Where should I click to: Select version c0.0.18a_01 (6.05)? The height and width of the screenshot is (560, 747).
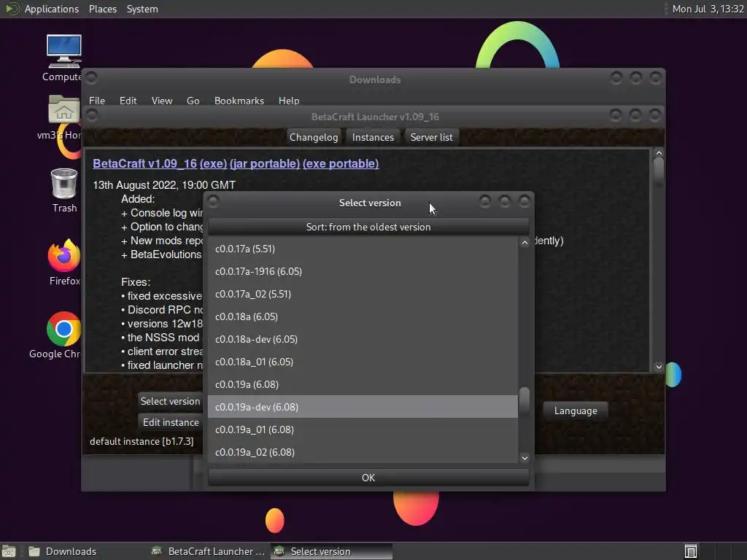tap(363, 362)
